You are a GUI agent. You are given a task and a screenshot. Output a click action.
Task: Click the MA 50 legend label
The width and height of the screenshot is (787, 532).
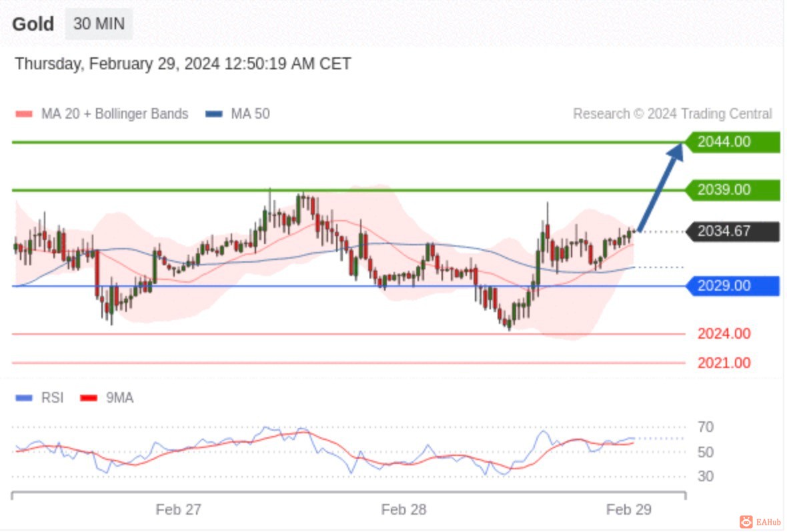(251, 114)
